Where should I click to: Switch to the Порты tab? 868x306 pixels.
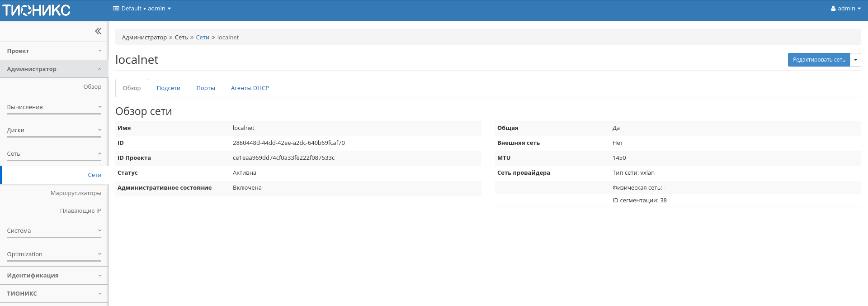pyautogui.click(x=205, y=88)
